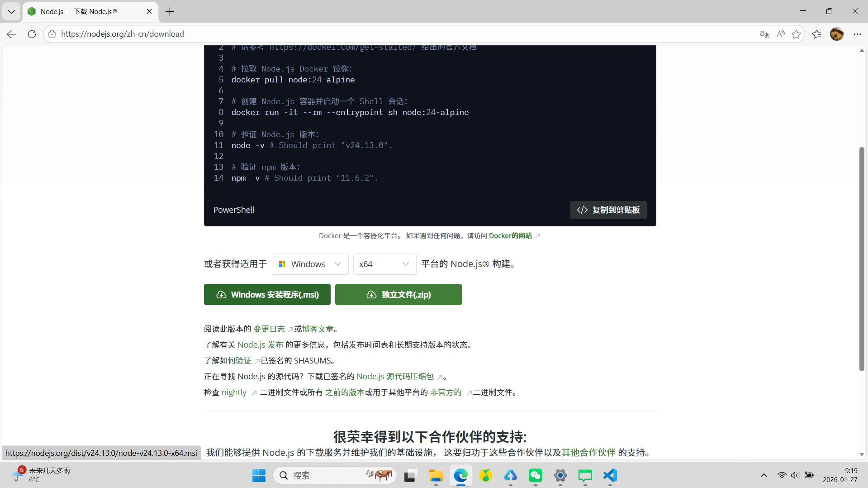Open the browser profile avatar
This screenshot has height=488, width=868.
(837, 34)
